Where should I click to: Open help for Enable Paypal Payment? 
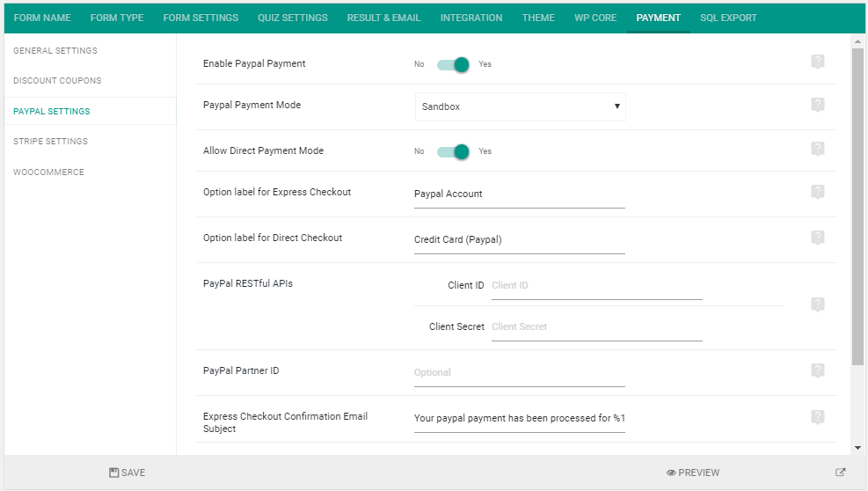point(818,62)
